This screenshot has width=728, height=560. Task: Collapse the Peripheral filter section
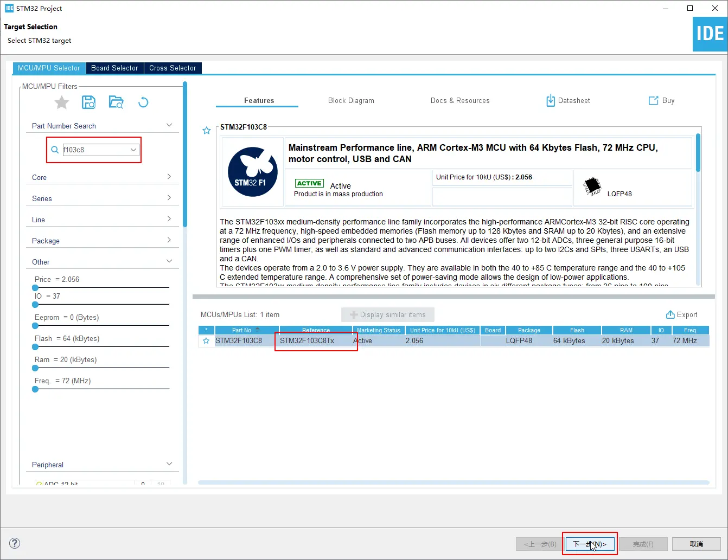(169, 464)
